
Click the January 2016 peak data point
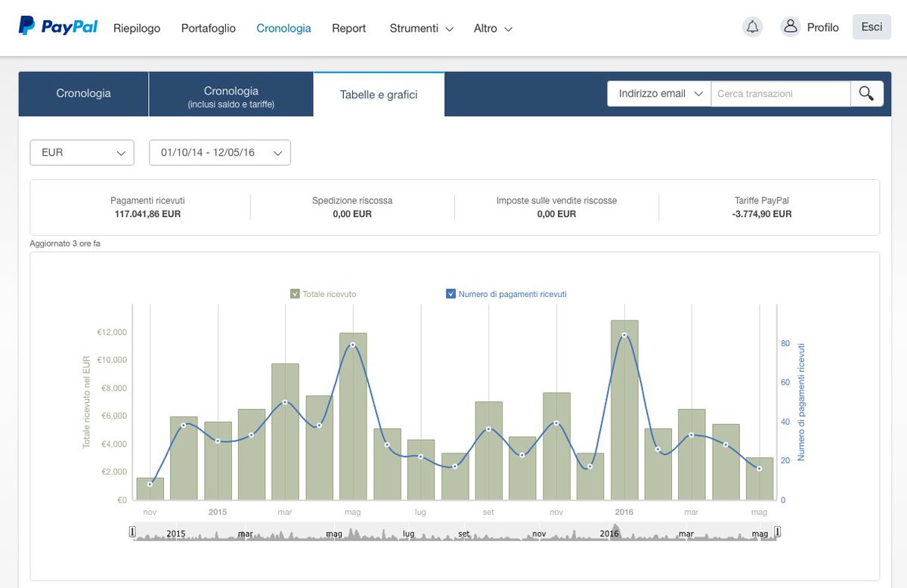[624, 334]
